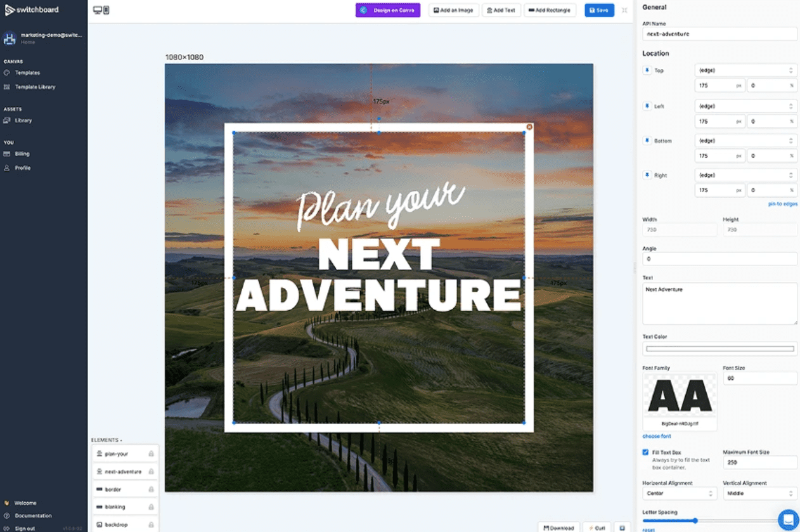Click the lock icon on plan-your element

pos(151,454)
